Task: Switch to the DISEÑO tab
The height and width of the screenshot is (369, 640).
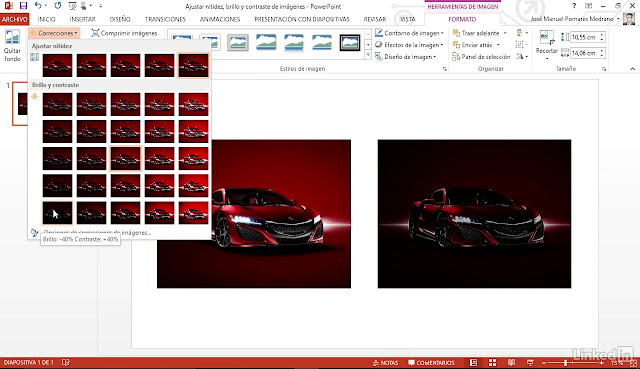Action: [120, 19]
